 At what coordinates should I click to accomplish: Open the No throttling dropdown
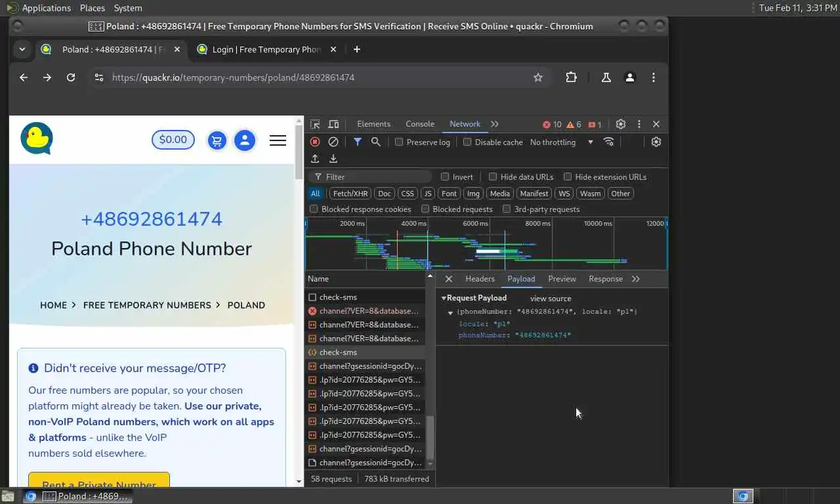click(562, 142)
